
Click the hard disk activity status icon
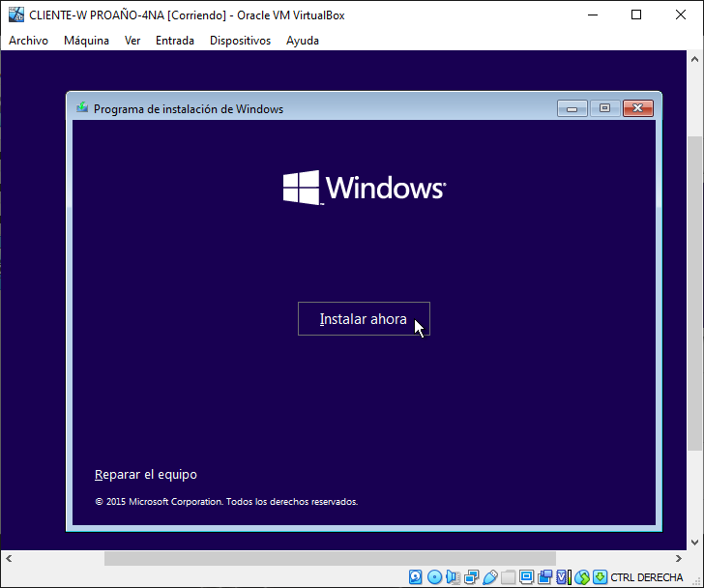[x=416, y=576]
